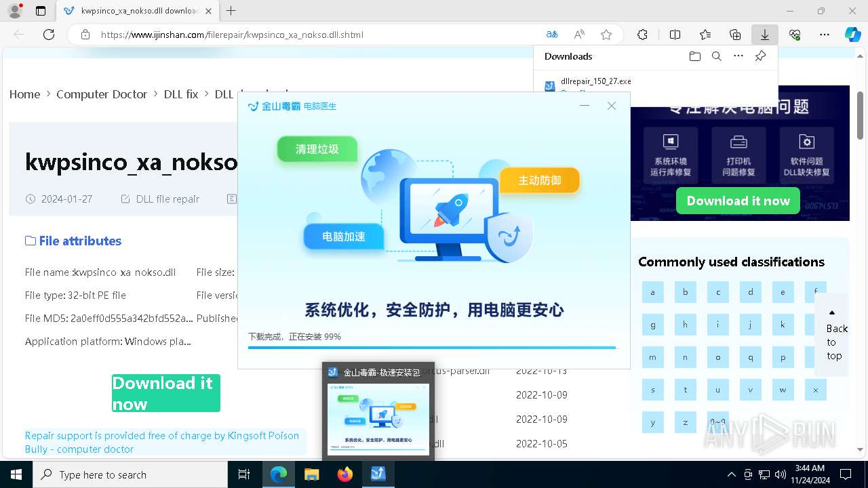
Task: Open Windows Start menu
Action: coord(16,474)
